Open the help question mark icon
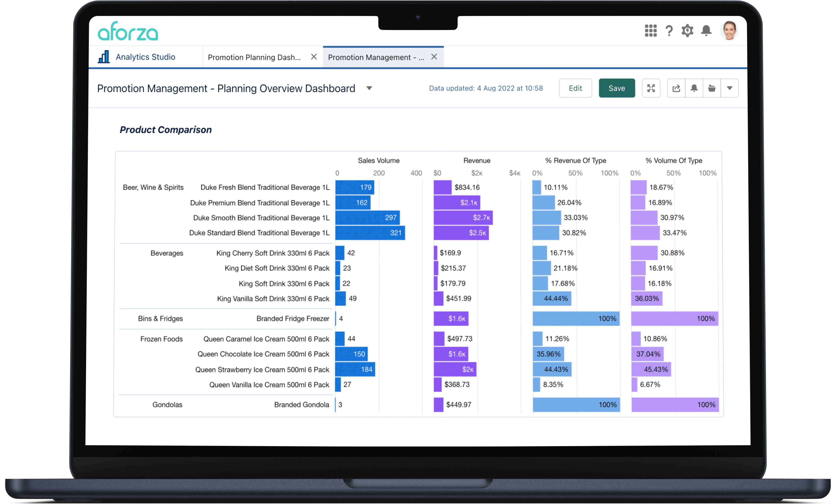 pyautogui.click(x=669, y=31)
